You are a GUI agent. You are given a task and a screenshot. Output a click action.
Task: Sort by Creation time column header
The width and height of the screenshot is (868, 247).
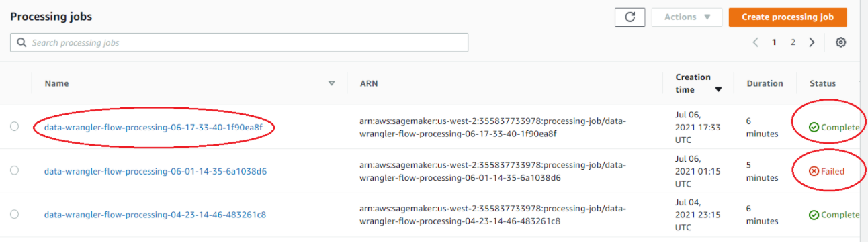point(699,83)
